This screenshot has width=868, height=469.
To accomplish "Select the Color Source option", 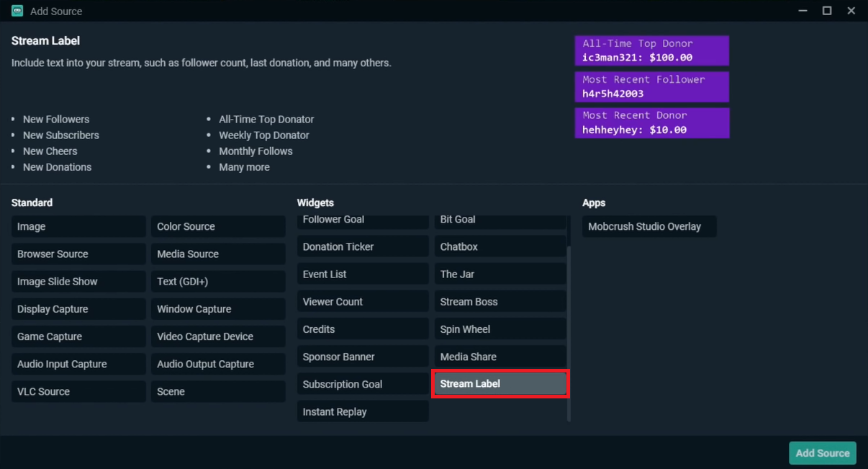I will pyautogui.click(x=218, y=226).
